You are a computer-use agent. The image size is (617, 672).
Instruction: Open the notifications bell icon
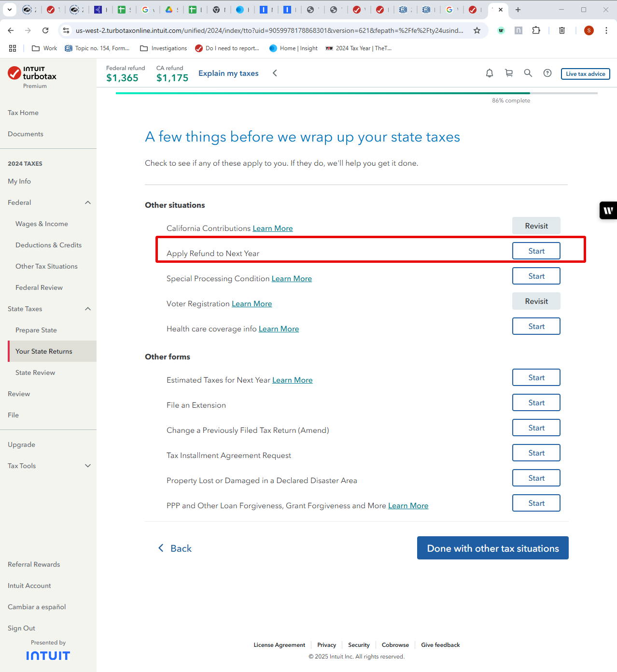tap(490, 73)
